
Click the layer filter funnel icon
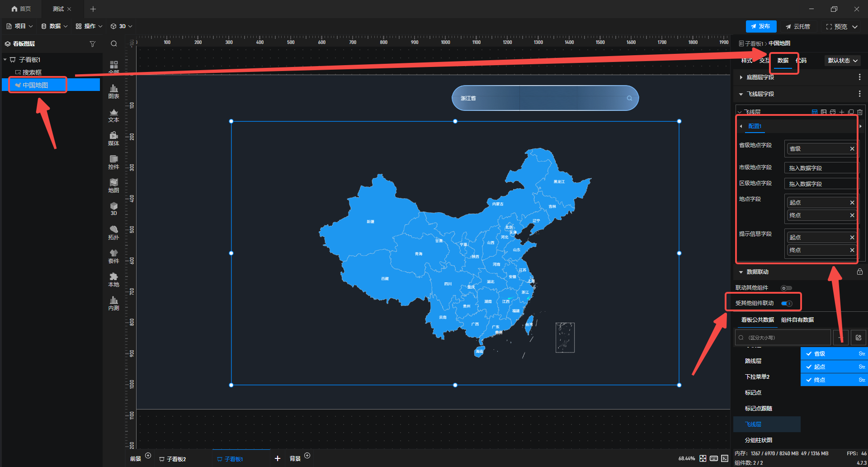click(93, 44)
